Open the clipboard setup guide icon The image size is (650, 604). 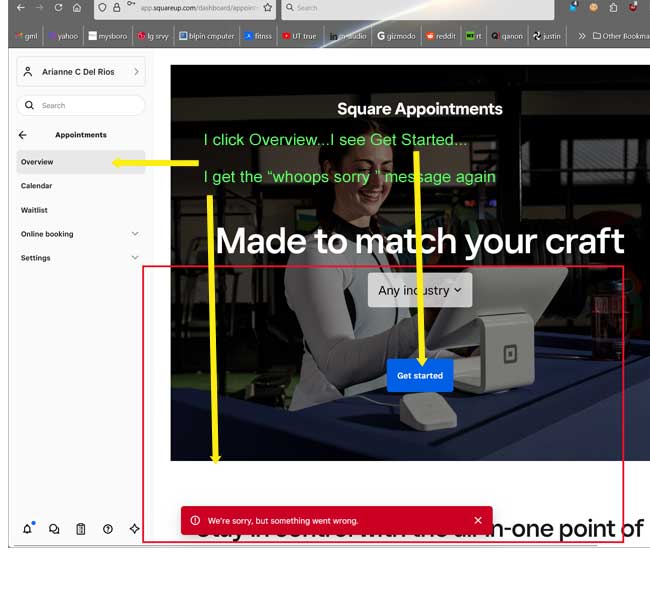click(81, 529)
